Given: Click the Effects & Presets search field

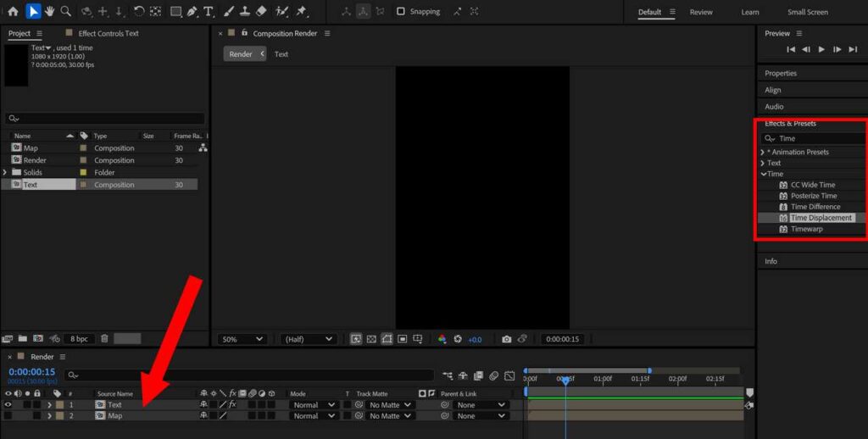Looking at the screenshot, I should (814, 138).
